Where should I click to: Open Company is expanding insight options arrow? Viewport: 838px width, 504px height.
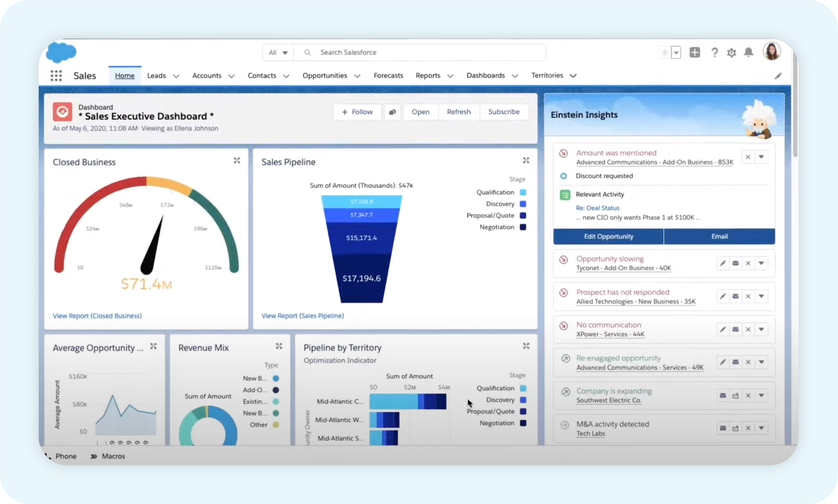(761, 396)
